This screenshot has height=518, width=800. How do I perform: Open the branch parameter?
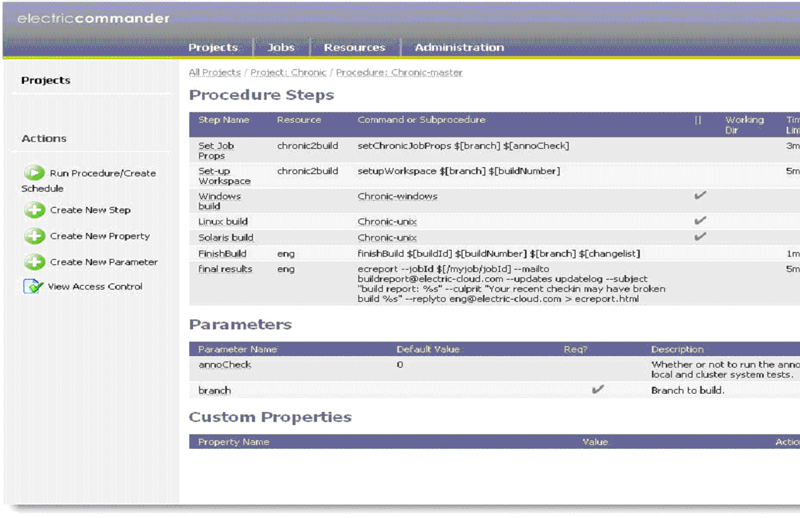(215, 390)
